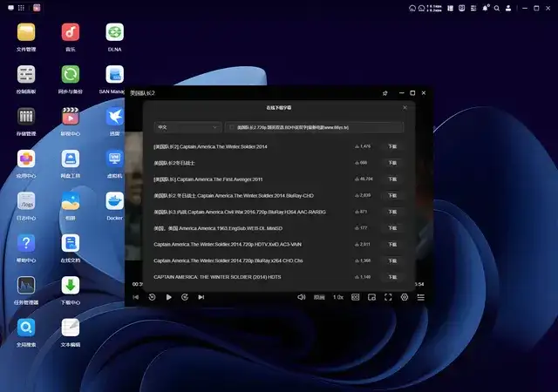Download the 美国队长2冬日战士 subtitle

tap(392, 163)
